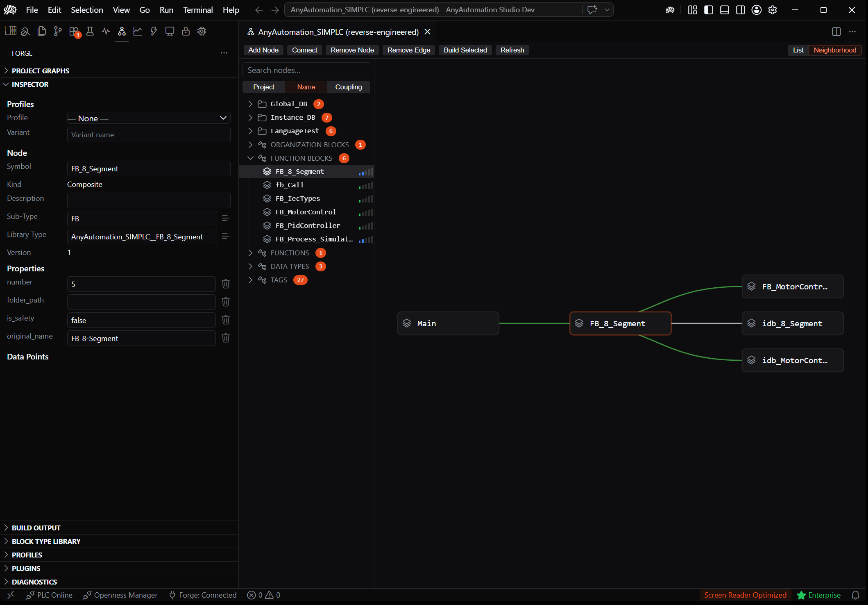The width and height of the screenshot is (868, 605).
Task: Expand the Instance_DB folder
Action: (x=250, y=118)
